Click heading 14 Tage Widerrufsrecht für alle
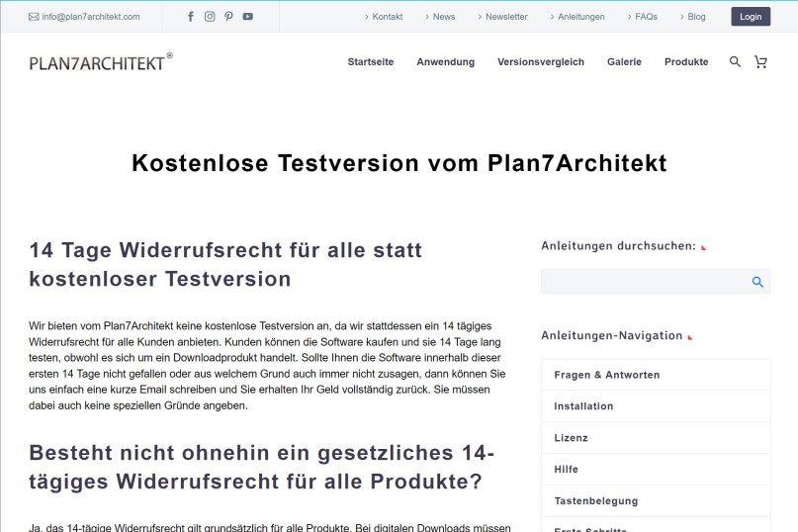The image size is (798, 532). tap(225, 265)
